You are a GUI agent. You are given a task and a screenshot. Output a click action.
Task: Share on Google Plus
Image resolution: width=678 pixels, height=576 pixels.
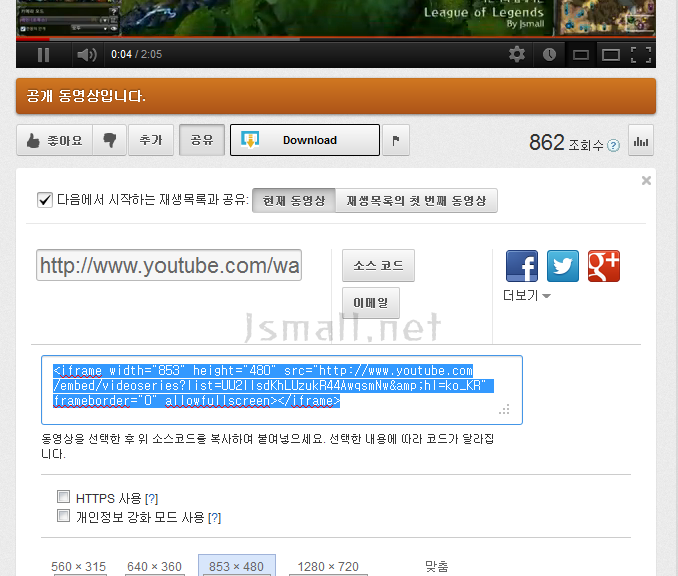604,266
